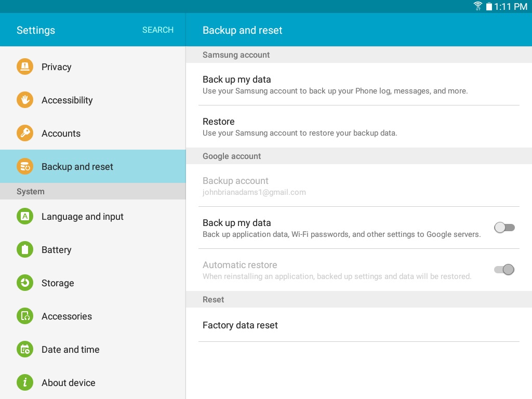
Task: Open the Date and time entry
Action: coord(93,349)
